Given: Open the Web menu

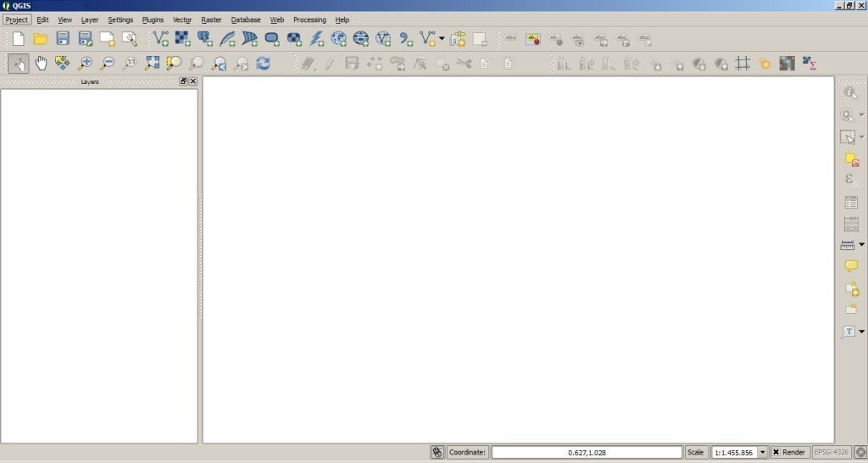Looking at the screenshot, I should point(277,20).
